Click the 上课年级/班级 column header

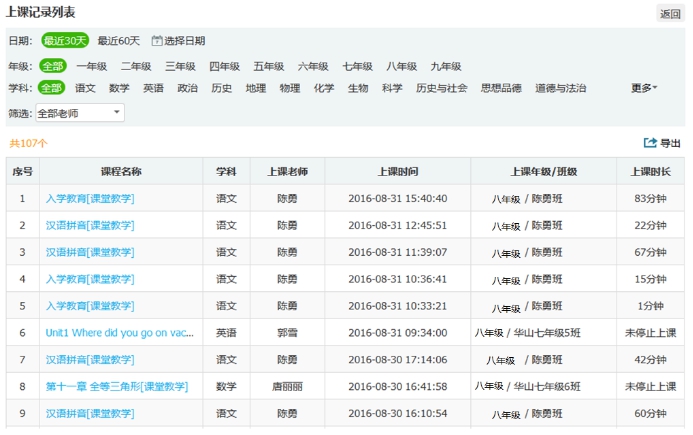tap(544, 172)
